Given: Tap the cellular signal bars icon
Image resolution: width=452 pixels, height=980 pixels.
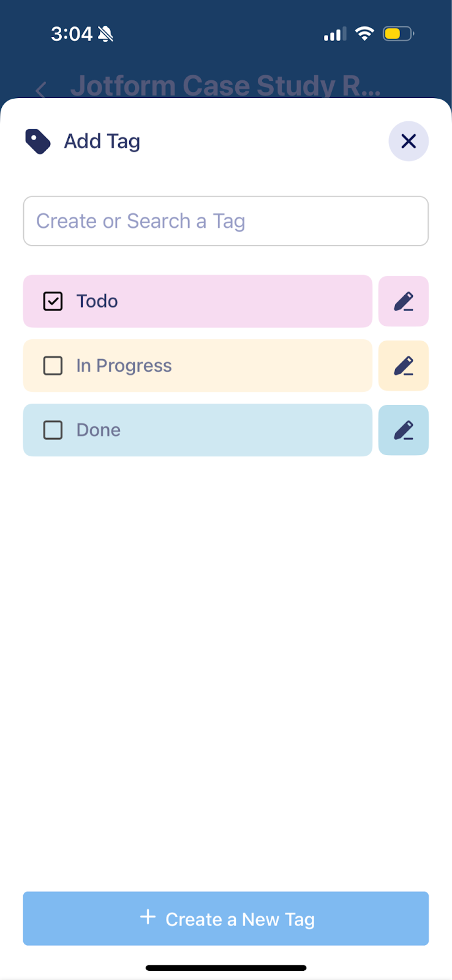Looking at the screenshot, I should (x=334, y=34).
